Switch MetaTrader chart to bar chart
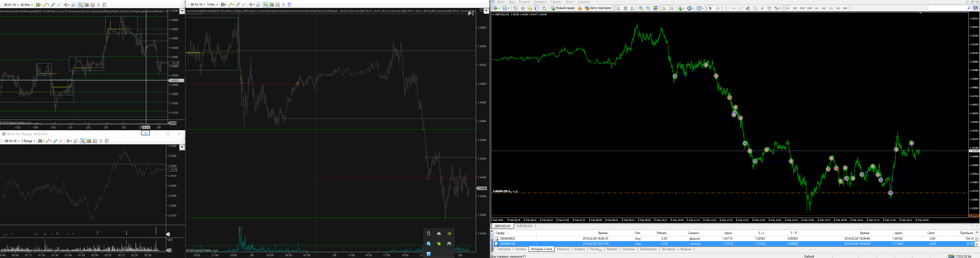This screenshot has height=258, width=980. click(x=619, y=8)
